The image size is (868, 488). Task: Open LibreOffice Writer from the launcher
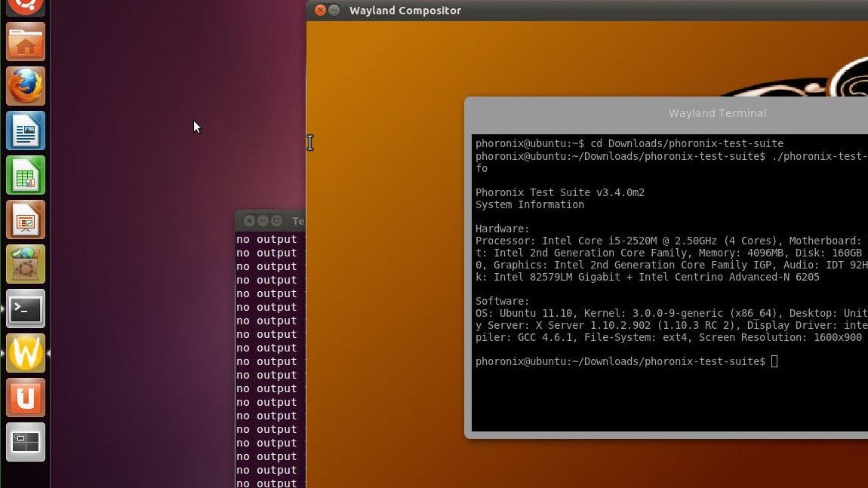coord(26,130)
